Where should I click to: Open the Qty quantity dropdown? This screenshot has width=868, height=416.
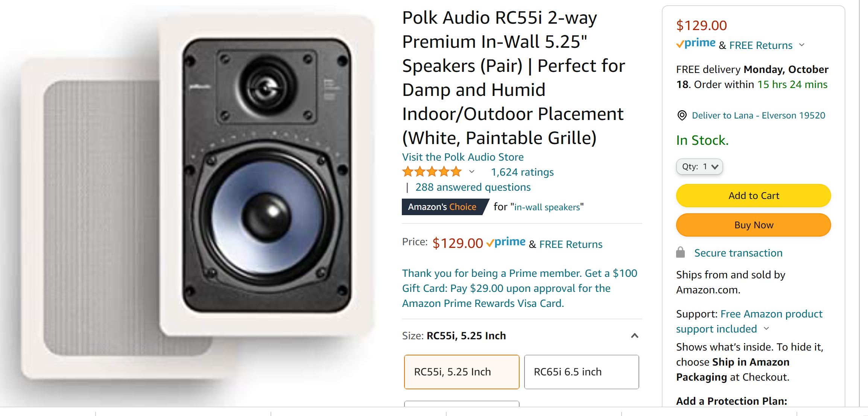coord(699,167)
